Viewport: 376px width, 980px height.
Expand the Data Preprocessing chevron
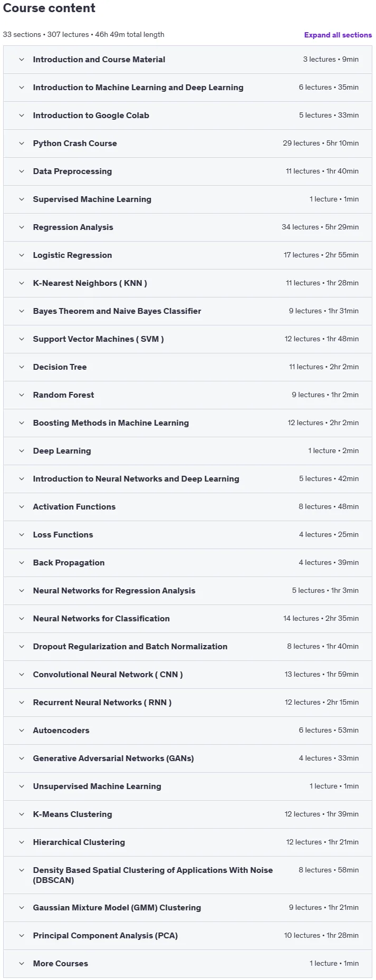click(x=22, y=171)
